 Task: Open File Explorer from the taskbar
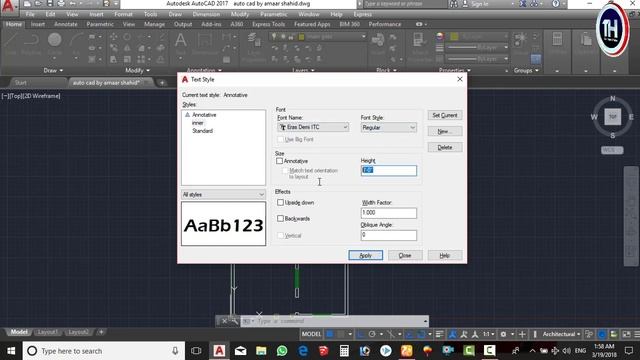coord(261,351)
